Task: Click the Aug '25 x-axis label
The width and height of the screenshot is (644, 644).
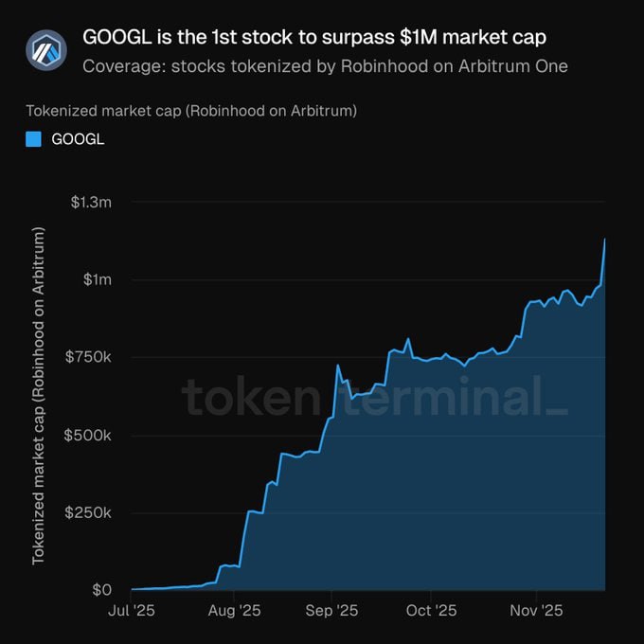Action: tap(232, 611)
